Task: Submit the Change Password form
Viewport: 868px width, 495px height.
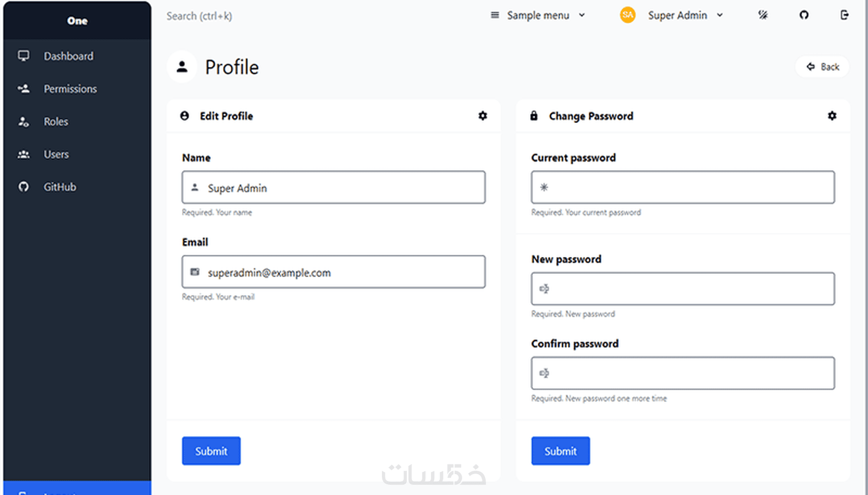Action: (560, 451)
